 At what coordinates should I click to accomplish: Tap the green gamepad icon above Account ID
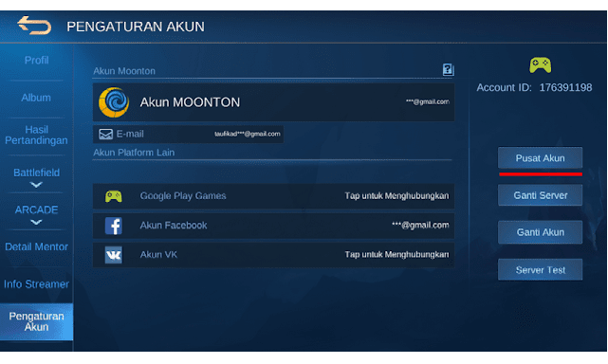540,65
